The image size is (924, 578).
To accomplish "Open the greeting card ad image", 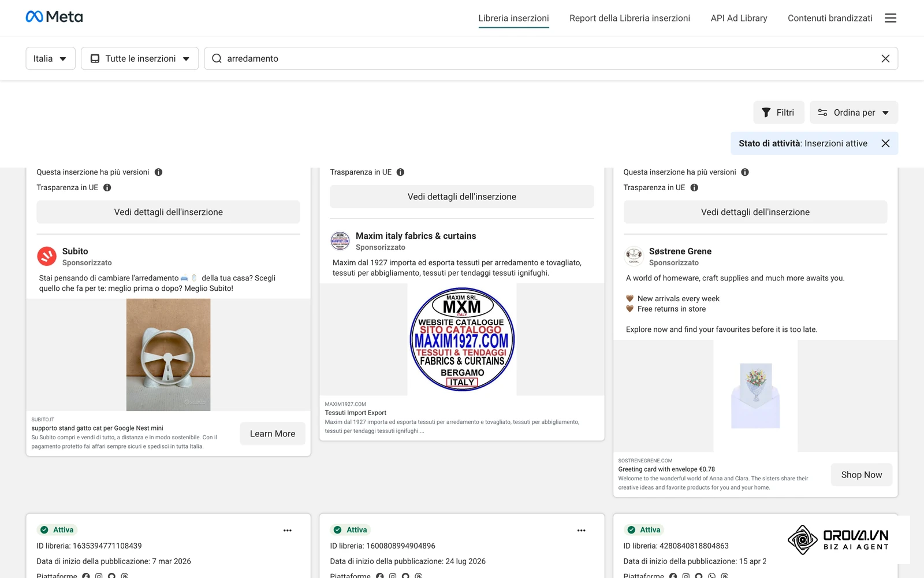I will tap(755, 396).
